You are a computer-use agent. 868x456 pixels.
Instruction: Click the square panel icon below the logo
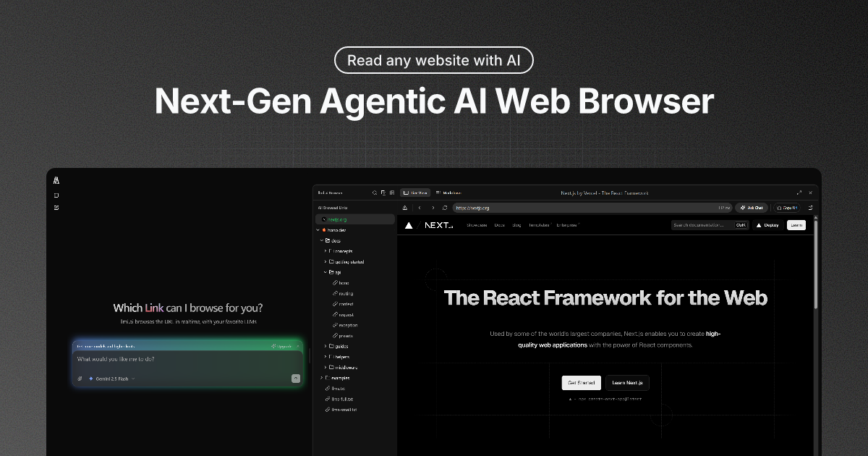tap(56, 195)
